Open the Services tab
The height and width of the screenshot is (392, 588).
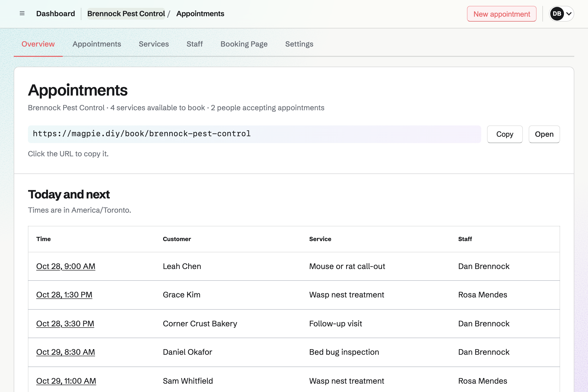(x=154, y=44)
